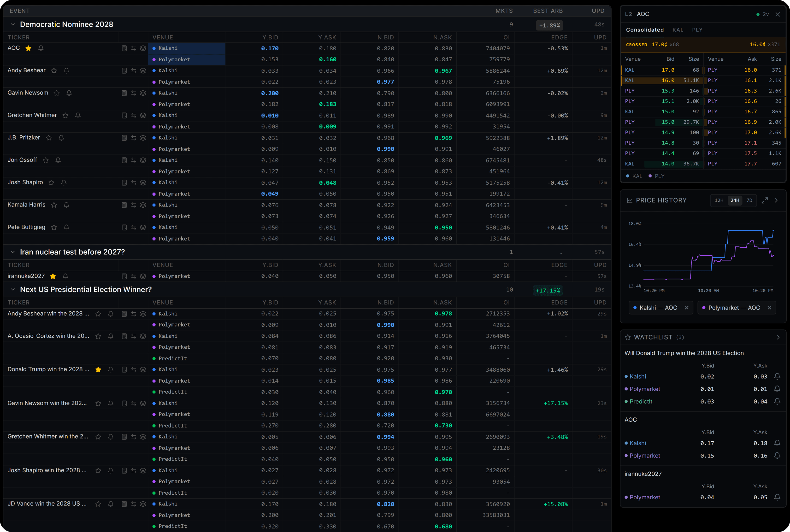Viewport: 790px width, 532px height.
Task: Click the 0.170 Kalshi Y.BID for AOC
Action: (270, 48)
